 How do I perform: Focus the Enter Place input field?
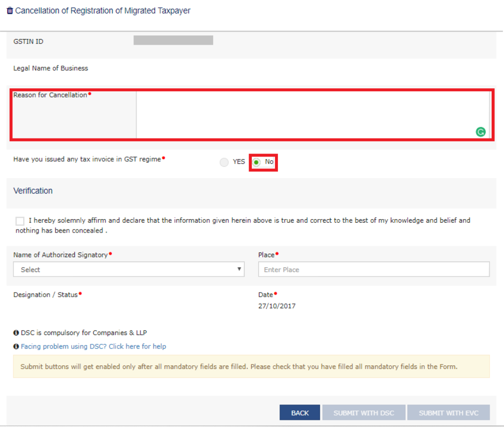click(374, 269)
